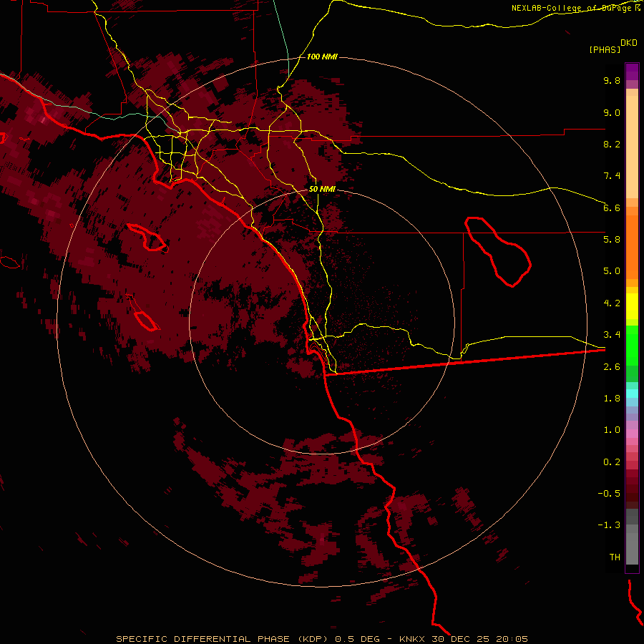The width and height of the screenshot is (644, 644).
Task: Click the 0.2 legend label
Action: coord(612,462)
